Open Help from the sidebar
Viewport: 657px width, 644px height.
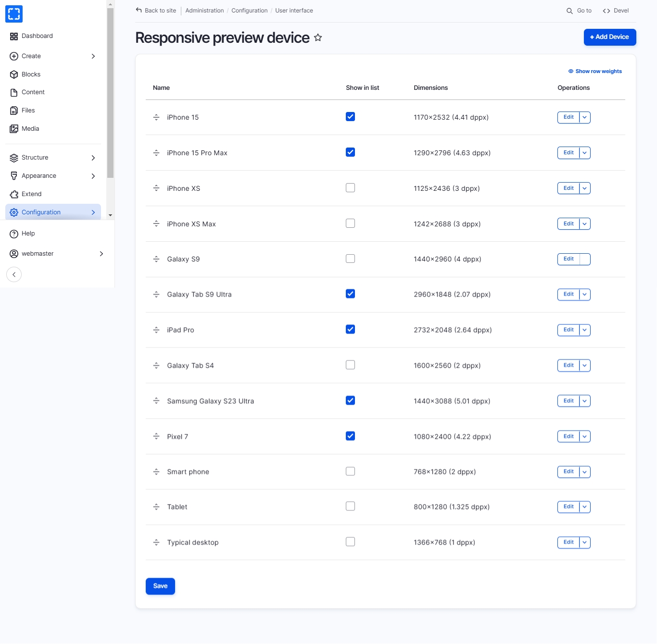(x=28, y=234)
